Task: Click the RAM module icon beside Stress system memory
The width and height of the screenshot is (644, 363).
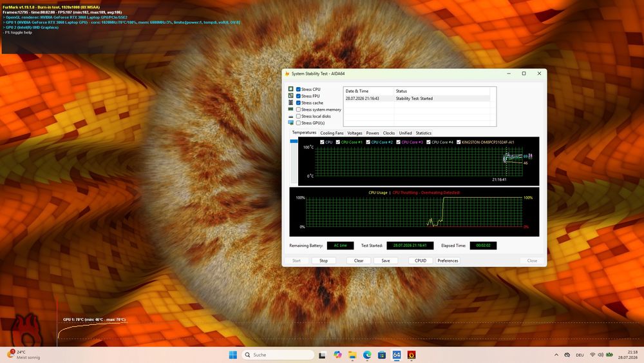Action: (x=291, y=110)
